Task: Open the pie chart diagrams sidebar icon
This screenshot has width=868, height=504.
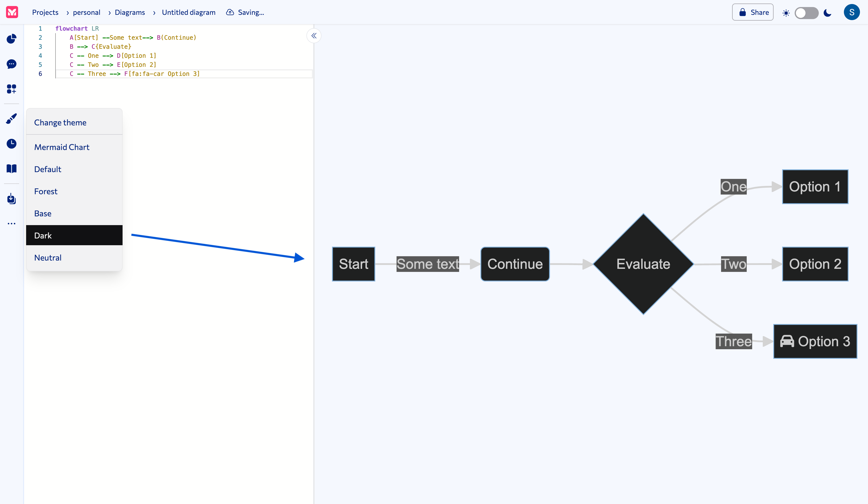Action: (x=11, y=39)
